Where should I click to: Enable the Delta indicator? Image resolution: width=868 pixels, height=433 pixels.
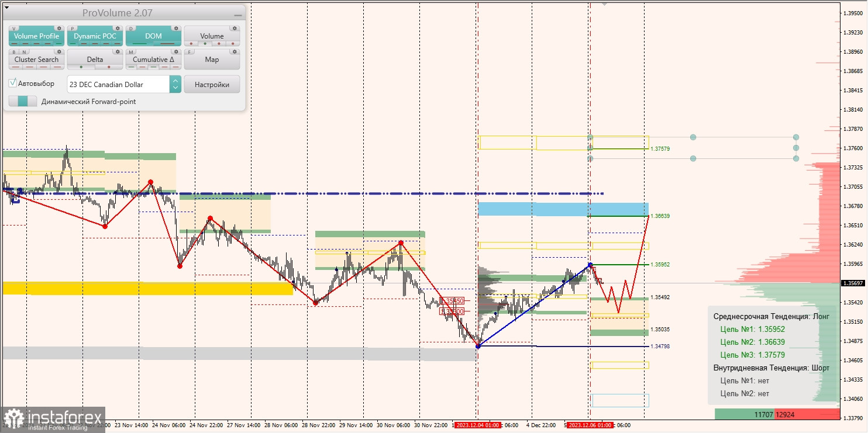[95, 60]
